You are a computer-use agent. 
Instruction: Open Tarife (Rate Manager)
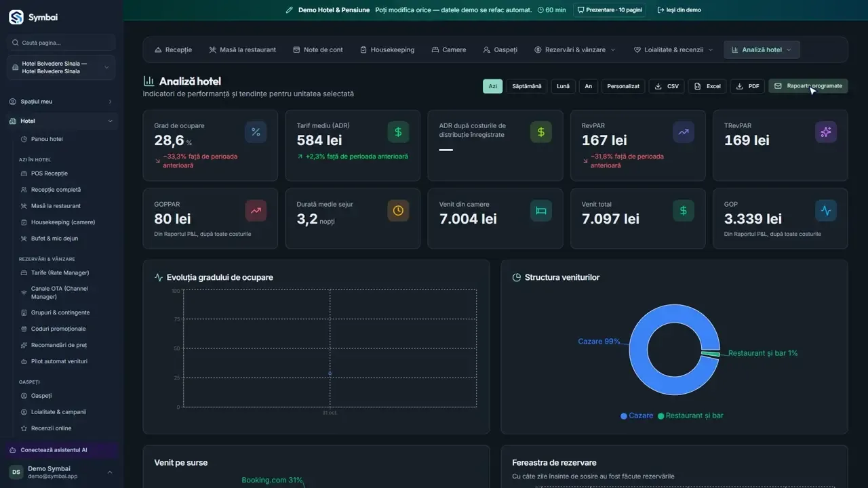(x=60, y=272)
